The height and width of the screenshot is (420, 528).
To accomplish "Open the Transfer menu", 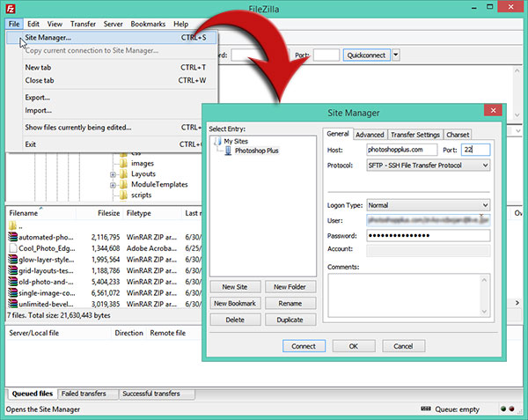I will (x=83, y=24).
